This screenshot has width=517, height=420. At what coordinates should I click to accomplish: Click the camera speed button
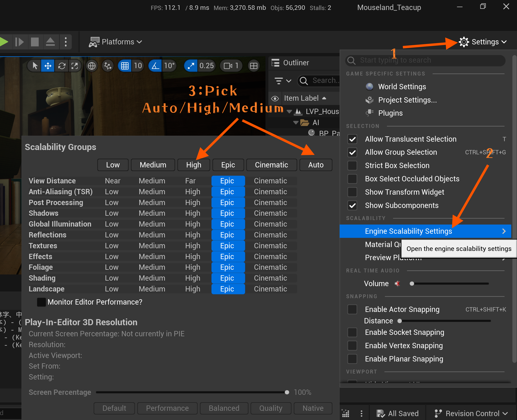point(231,65)
